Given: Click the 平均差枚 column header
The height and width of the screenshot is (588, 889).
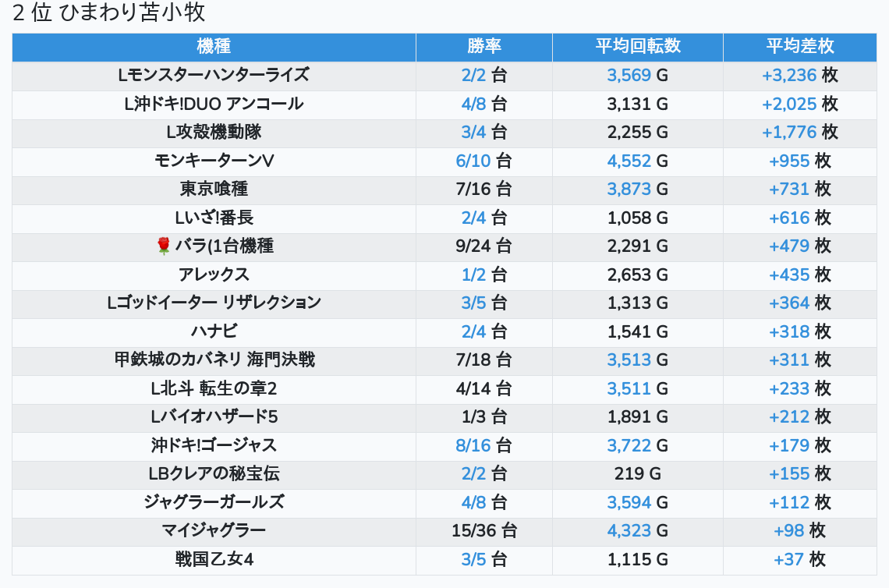Looking at the screenshot, I should (800, 46).
